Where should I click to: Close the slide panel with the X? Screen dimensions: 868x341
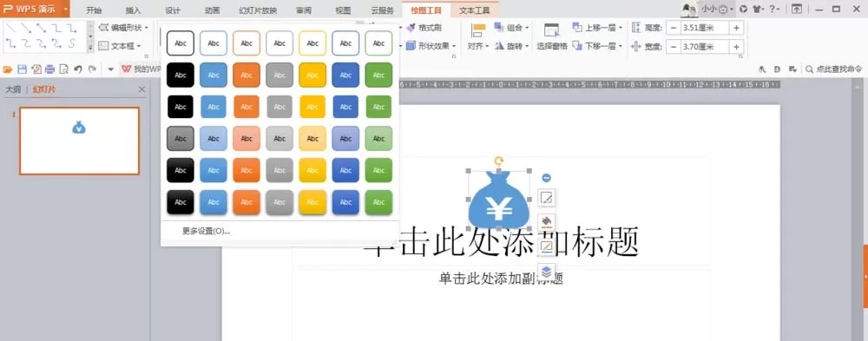pyautogui.click(x=141, y=89)
